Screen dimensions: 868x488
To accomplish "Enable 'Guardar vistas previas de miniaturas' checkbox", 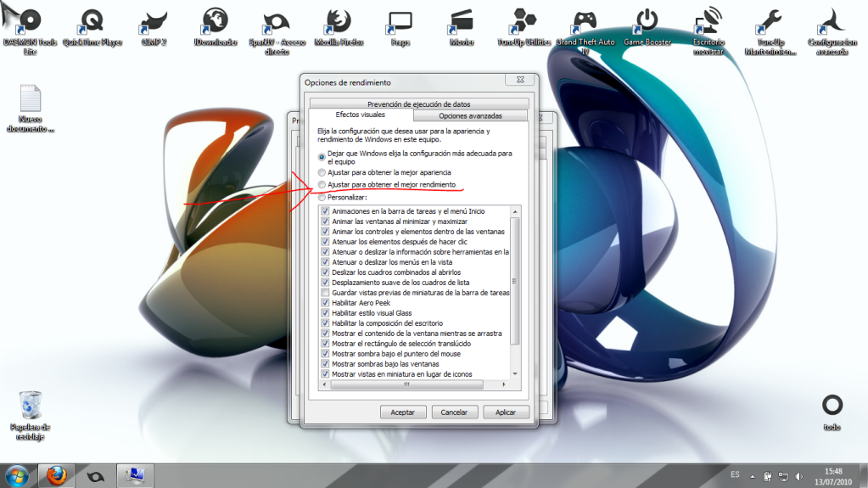I will coord(326,292).
